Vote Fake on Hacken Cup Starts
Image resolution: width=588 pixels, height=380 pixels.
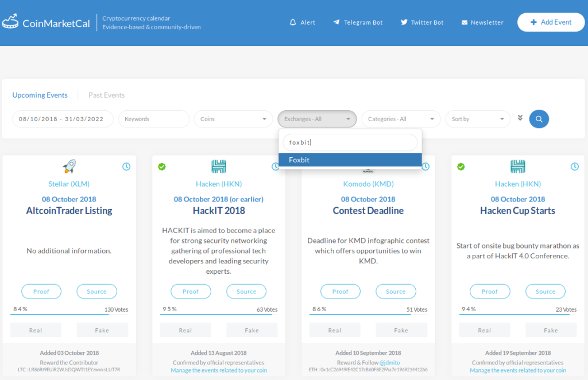coord(551,330)
